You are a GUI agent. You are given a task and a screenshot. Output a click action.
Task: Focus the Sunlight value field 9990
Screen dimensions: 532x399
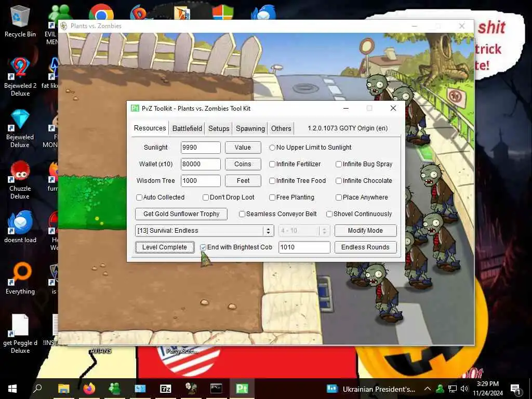[x=201, y=148]
